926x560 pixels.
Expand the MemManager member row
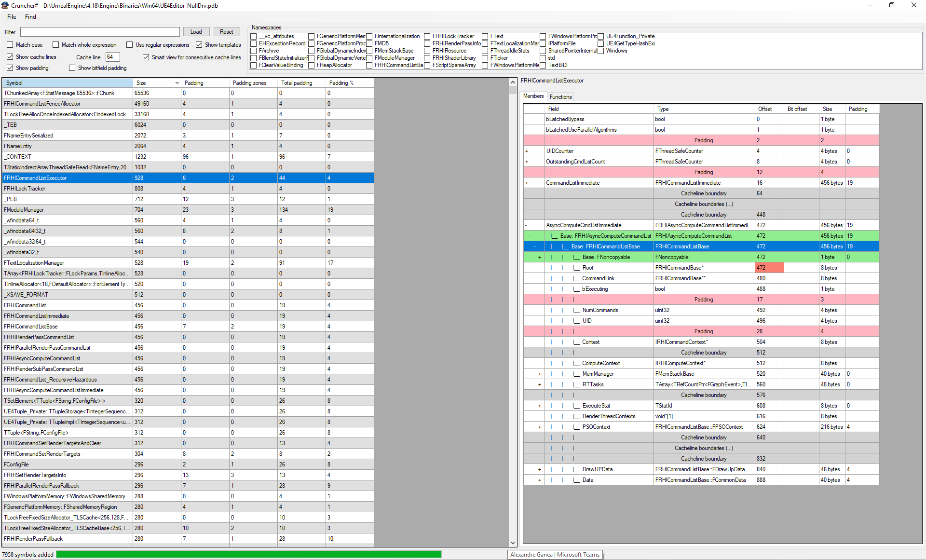click(x=540, y=374)
